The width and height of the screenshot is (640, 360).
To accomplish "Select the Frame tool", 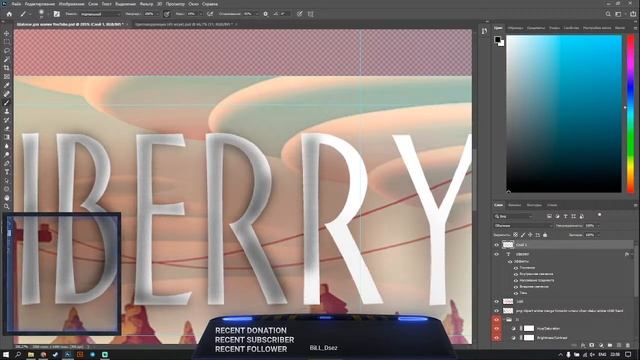I will [x=7, y=76].
